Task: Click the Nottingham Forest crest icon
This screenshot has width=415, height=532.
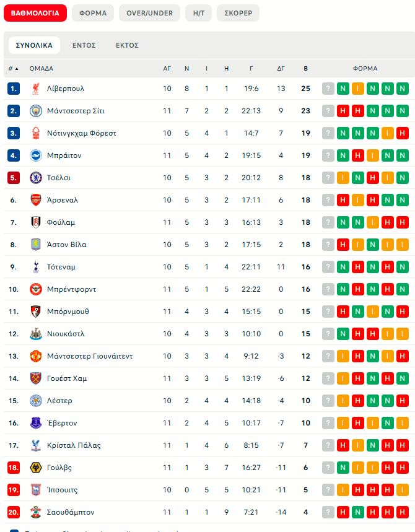Action: (x=35, y=133)
